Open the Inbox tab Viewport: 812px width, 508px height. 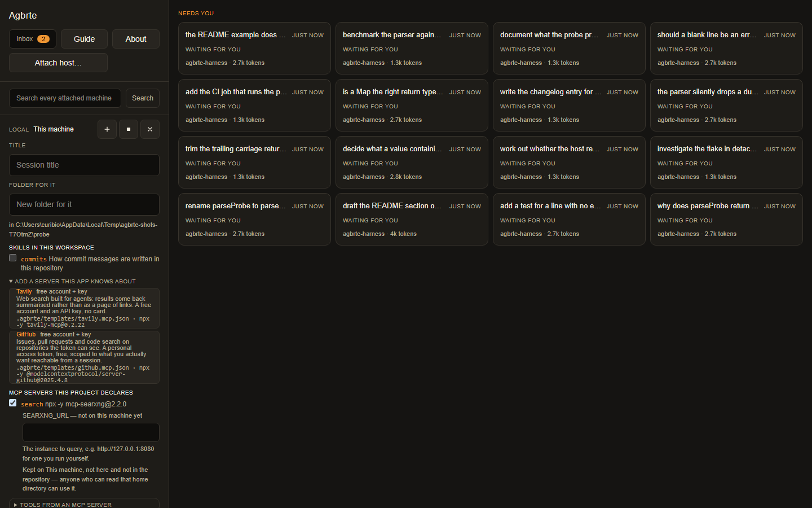click(33, 39)
